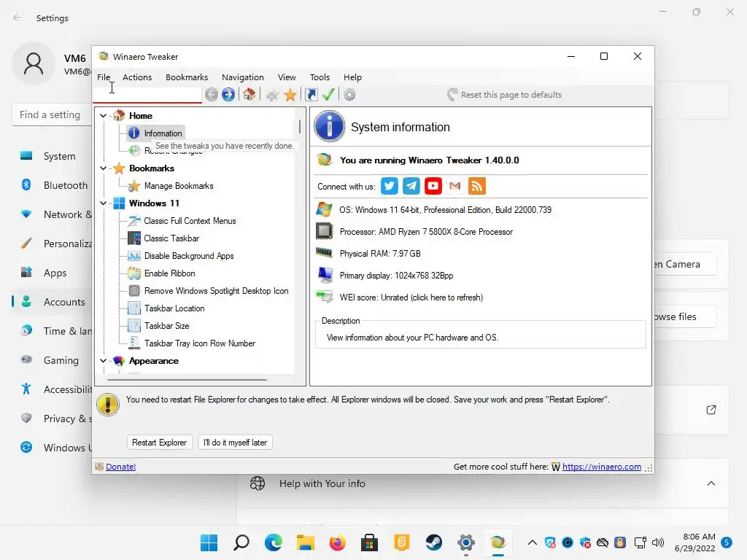This screenshot has width=747, height=560.
Task: Open the Donate! link
Action: (x=120, y=467)
